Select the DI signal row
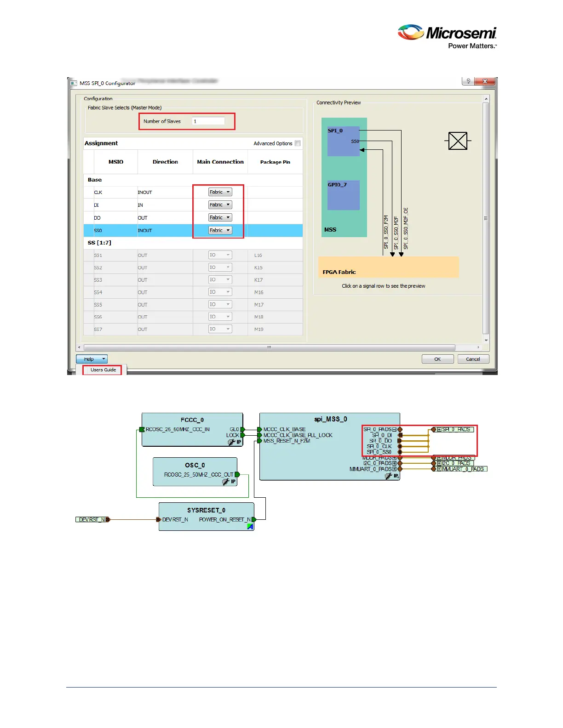 pos(193,205)
